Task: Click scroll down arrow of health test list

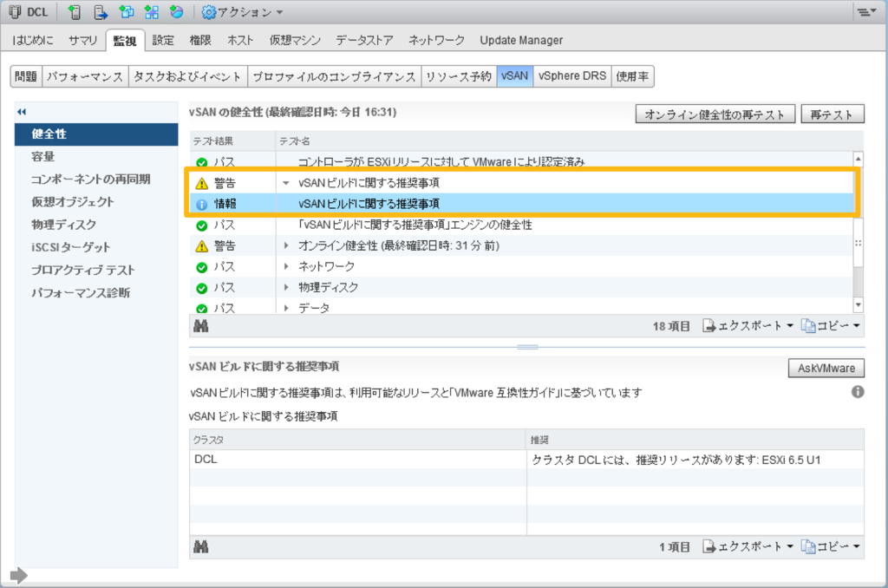Action: pos(859,305)
